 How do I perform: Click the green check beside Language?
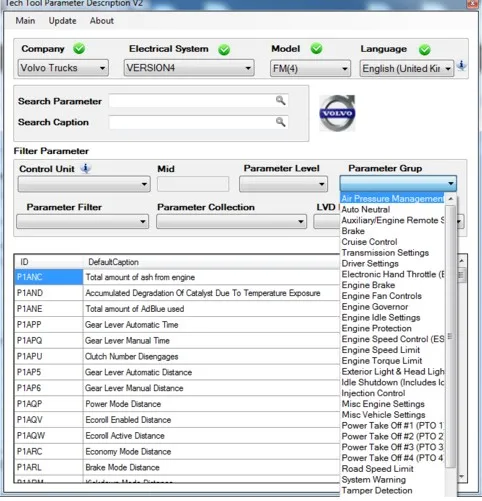(425, 50)
